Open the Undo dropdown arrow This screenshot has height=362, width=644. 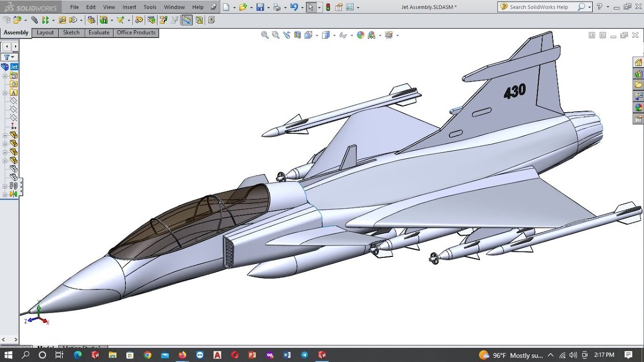302,7
